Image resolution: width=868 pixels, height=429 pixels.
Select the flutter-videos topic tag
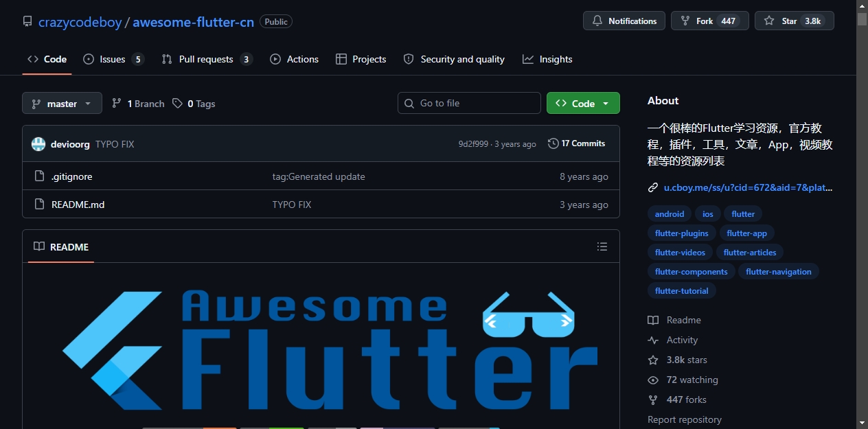click(680, 253)
